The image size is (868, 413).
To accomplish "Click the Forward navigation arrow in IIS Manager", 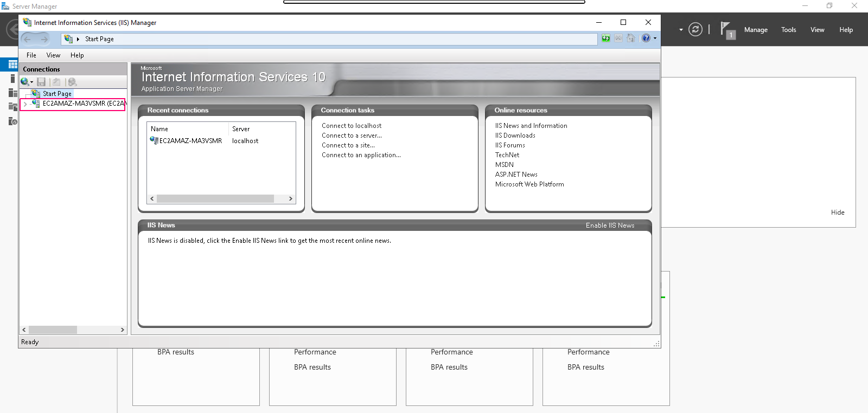I will point(44,39).
